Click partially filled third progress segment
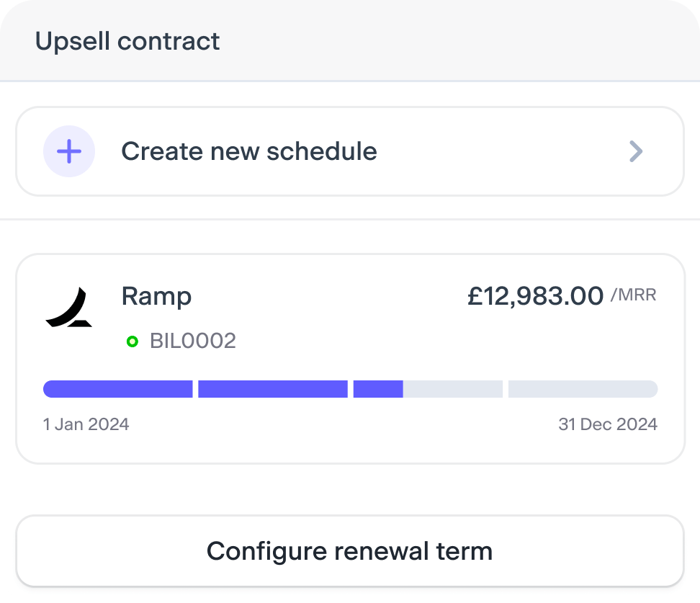 [x=428, y=389]
